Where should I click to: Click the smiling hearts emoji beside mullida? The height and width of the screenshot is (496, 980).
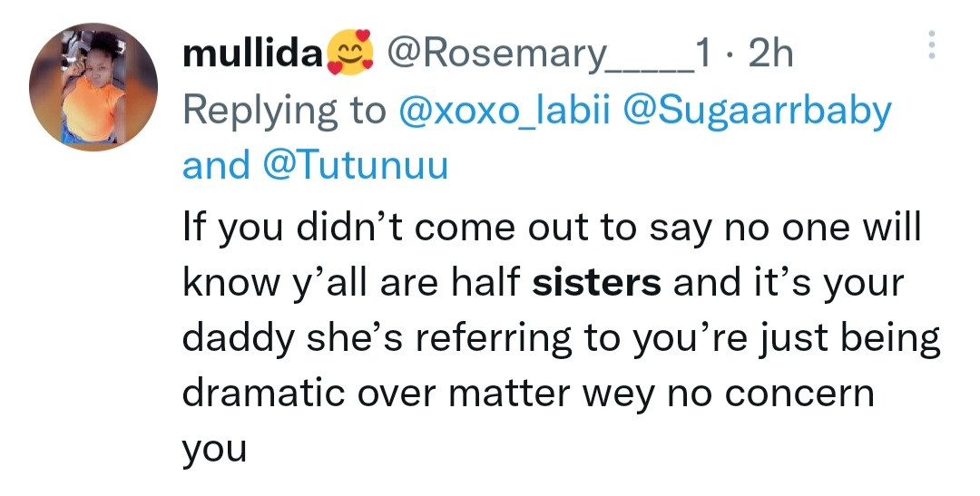(348, 54)
